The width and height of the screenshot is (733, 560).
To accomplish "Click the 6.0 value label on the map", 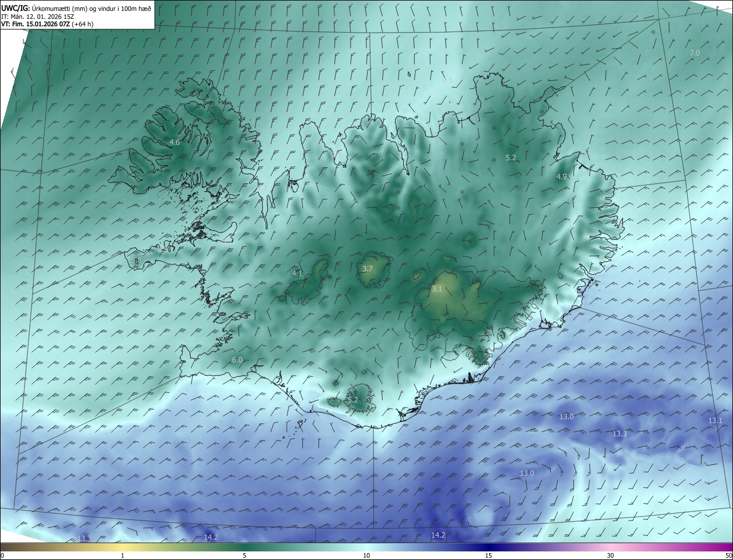I will [x=237, y=360].
